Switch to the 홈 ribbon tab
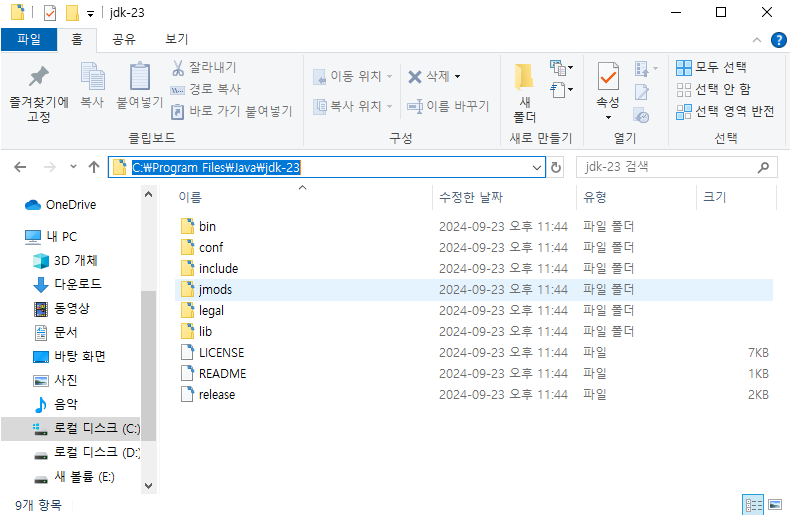 [77, 39]
